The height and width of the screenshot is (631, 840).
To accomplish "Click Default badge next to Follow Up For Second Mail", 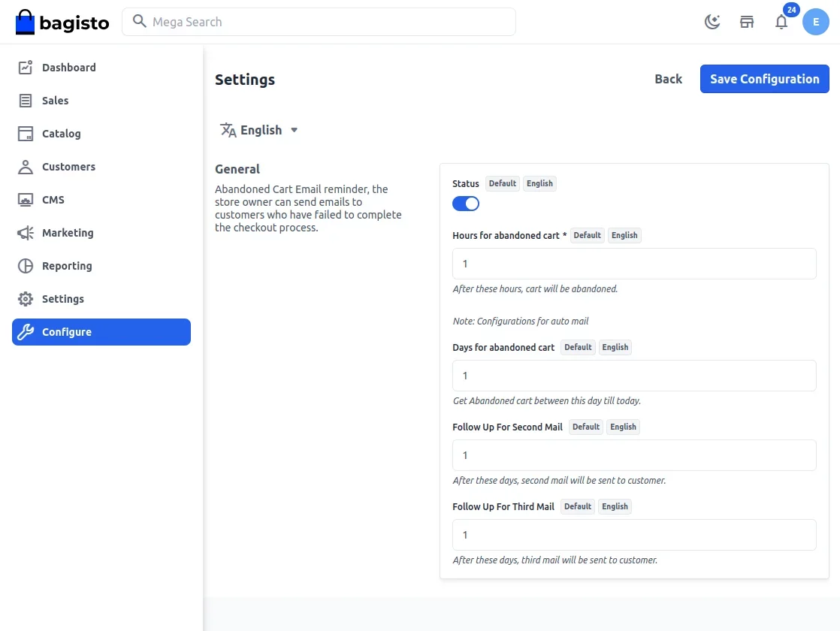I will (x=586, y=427).
